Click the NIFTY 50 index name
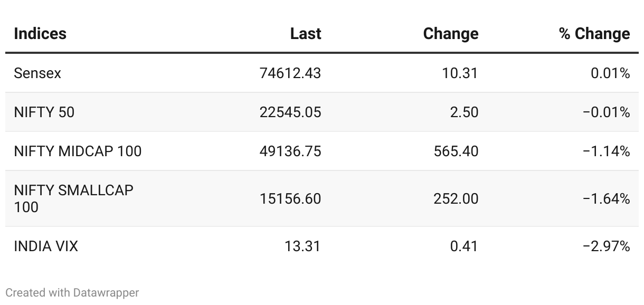 point(44,112)
